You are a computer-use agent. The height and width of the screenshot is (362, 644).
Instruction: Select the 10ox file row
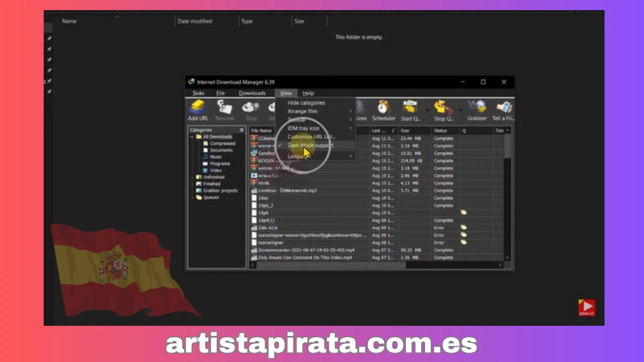[x=376, y=198]
